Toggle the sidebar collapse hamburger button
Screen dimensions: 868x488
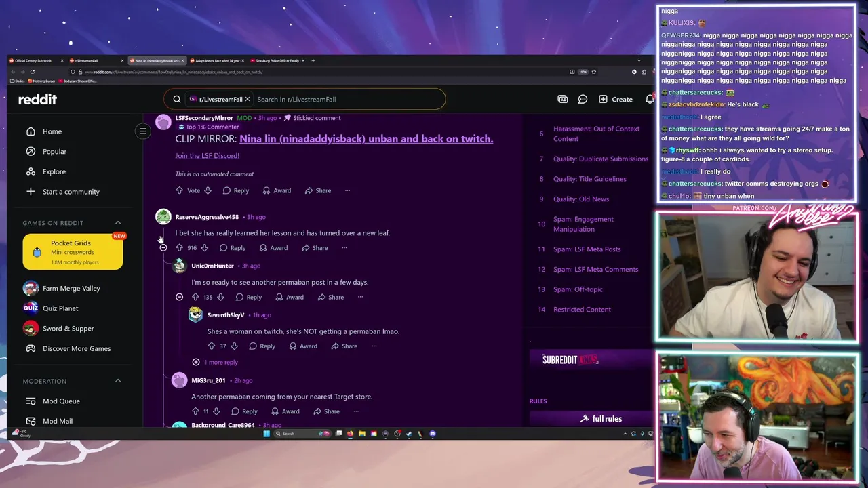142,131
